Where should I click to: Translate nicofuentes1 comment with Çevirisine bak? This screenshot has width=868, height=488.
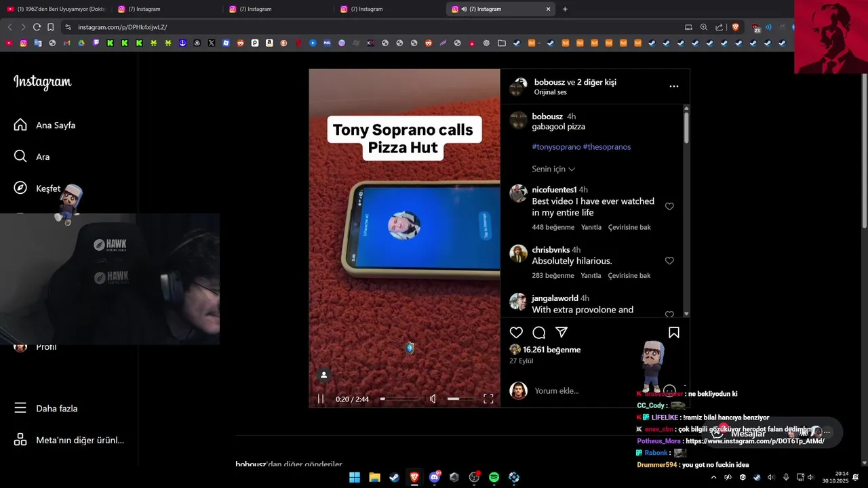pos(629,227)
